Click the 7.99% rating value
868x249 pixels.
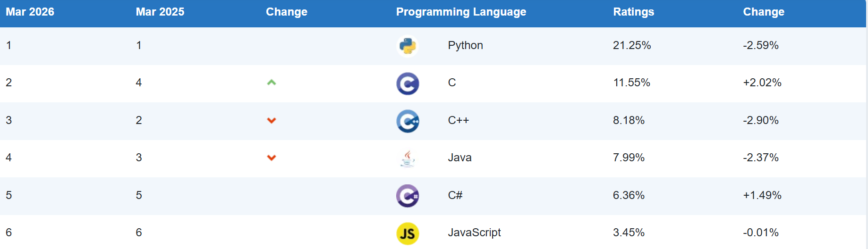[629, 158]
